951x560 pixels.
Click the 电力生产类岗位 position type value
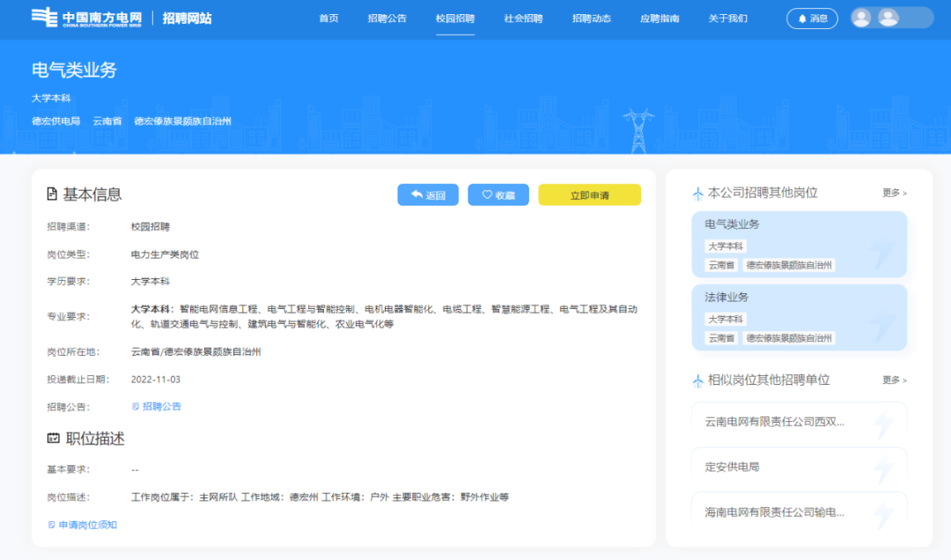(x=165, y=254)
